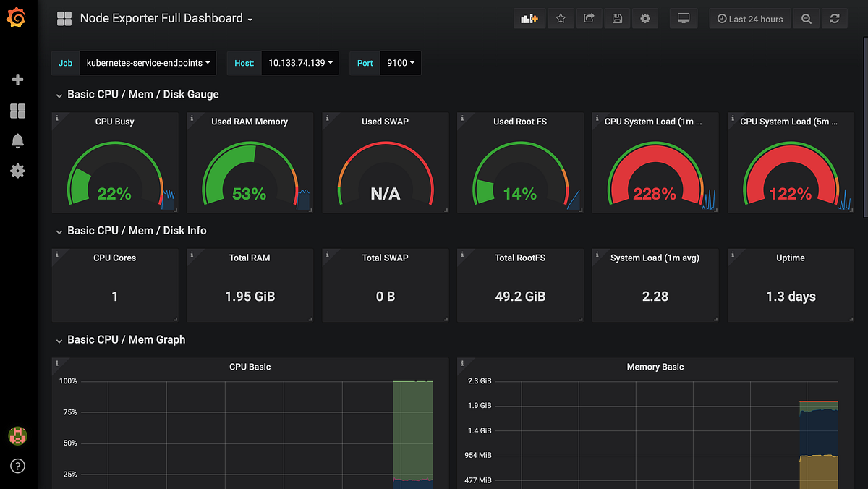Show info for the Used RAM Memory panel
This screenshot has height=489, width=868.
pyautogui.click(x=192, y=117)
